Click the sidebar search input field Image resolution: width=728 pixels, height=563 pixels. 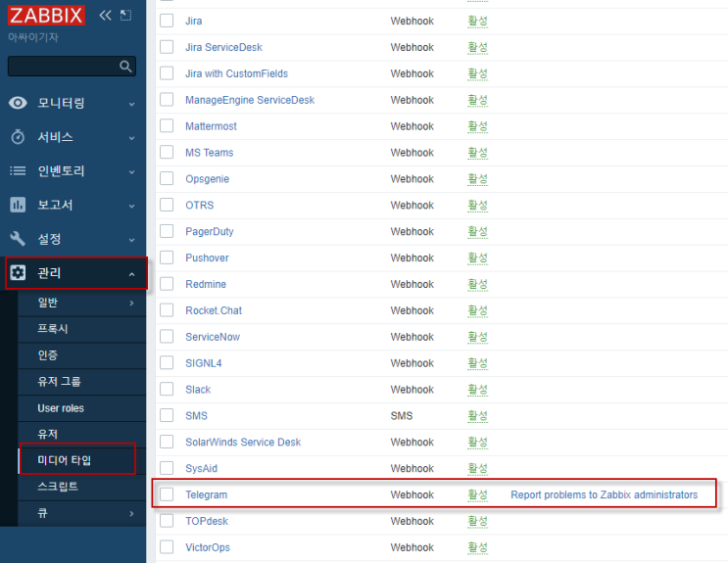(x=72, y=67)
